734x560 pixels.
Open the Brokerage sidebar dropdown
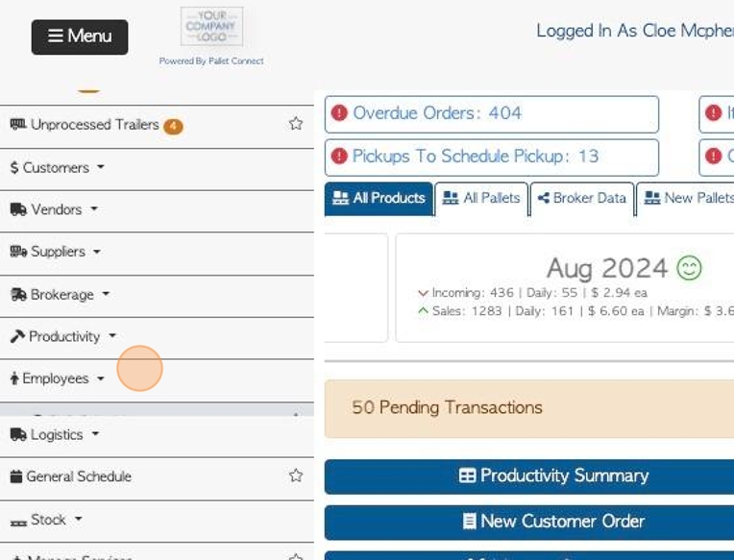point(61,294)
